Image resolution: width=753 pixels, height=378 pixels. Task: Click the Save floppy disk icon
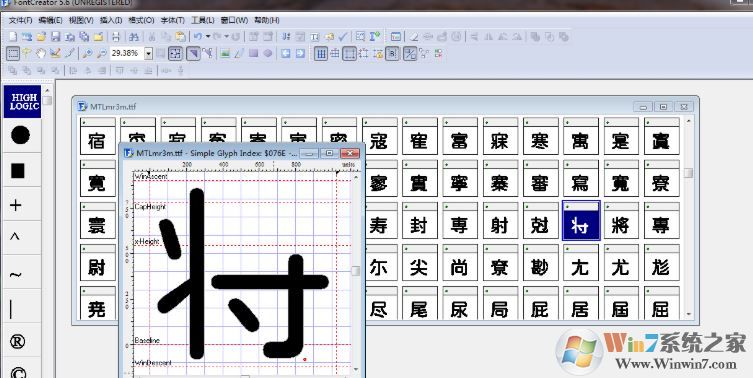click(x=55, y=37)
